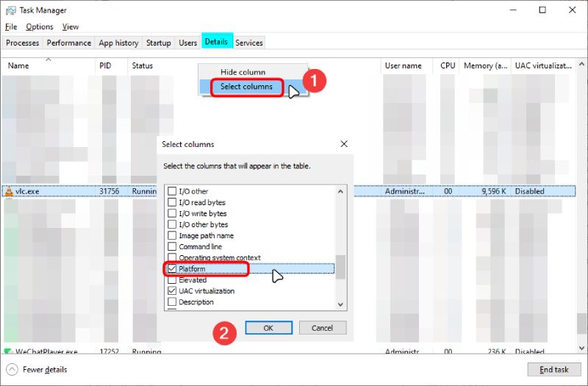Enable I/O other bytes column checkbox
Viewport: 588px width, 386px height.
(172, 224)
